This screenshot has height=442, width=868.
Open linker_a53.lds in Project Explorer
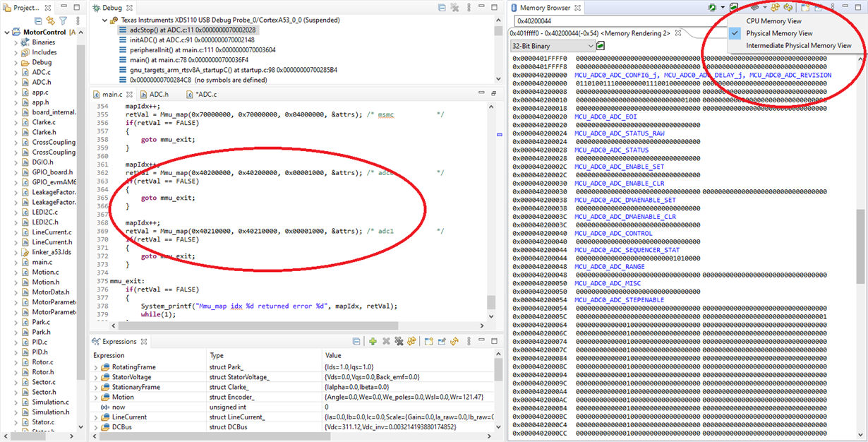click(x=52, y=252)
